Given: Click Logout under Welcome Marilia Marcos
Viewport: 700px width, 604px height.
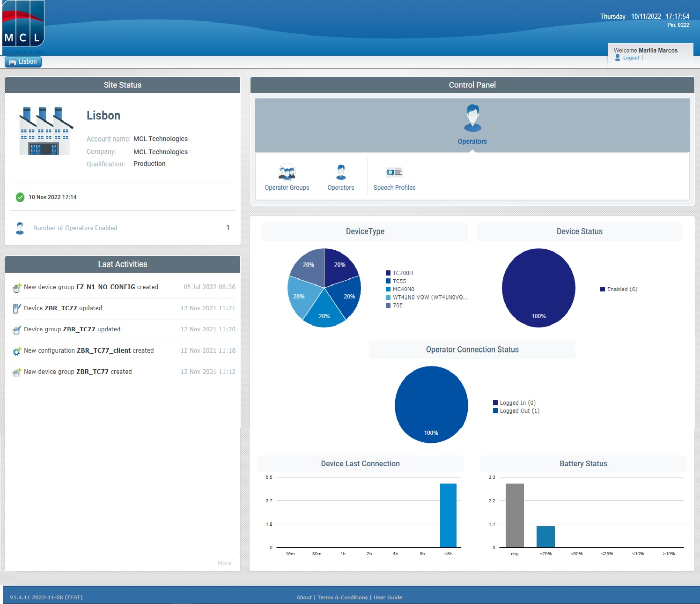Looking at the screenshot, I should tap(631, 58).
